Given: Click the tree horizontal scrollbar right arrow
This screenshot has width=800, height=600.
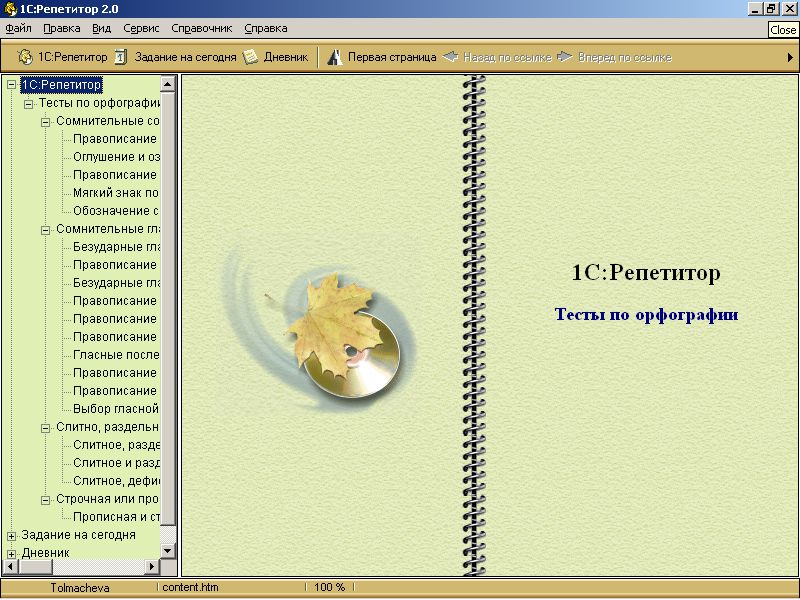Looking at the screenshot, I should click(x=153, y=567).
